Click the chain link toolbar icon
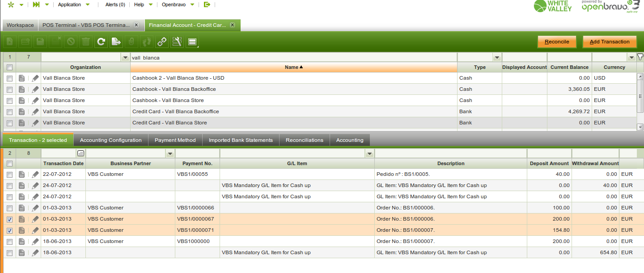Screen dimensions: 644x273 (162, 42)
